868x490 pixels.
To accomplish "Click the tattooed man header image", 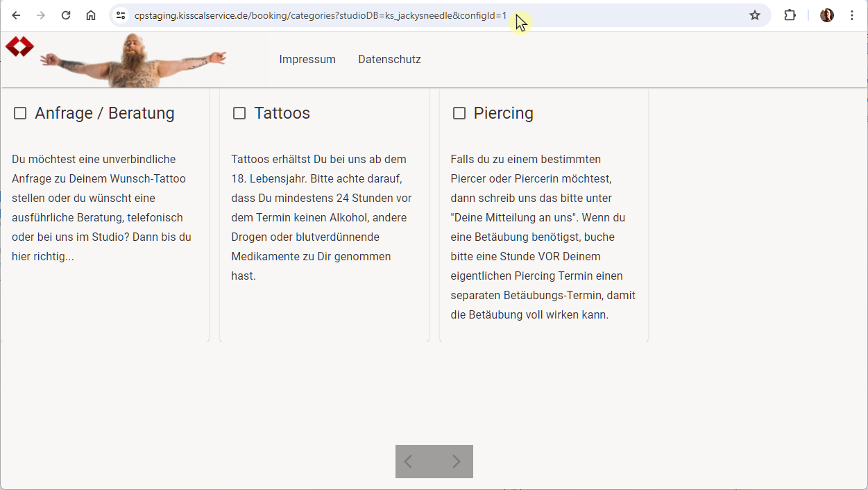I will 133,60.
